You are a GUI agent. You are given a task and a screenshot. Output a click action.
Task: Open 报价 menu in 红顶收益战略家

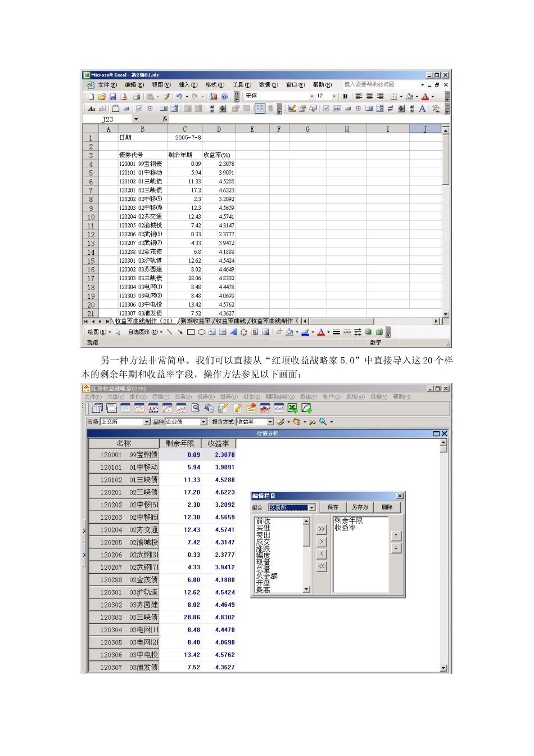pos(138,397)
